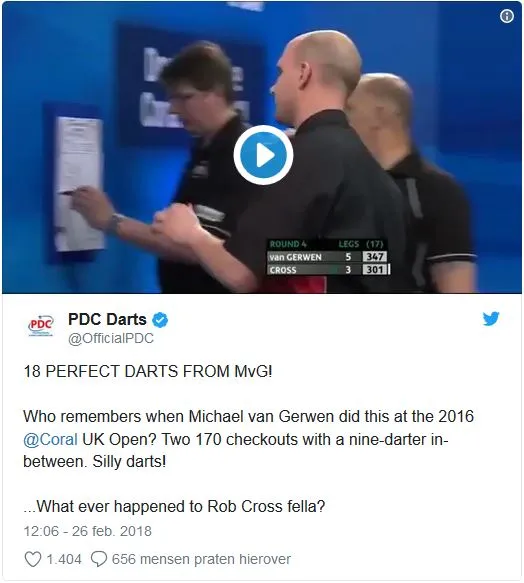This screenshot has width=524, height=583.
Task: Click the CROSS scoreboard row in video
Action: pos(328,270)
